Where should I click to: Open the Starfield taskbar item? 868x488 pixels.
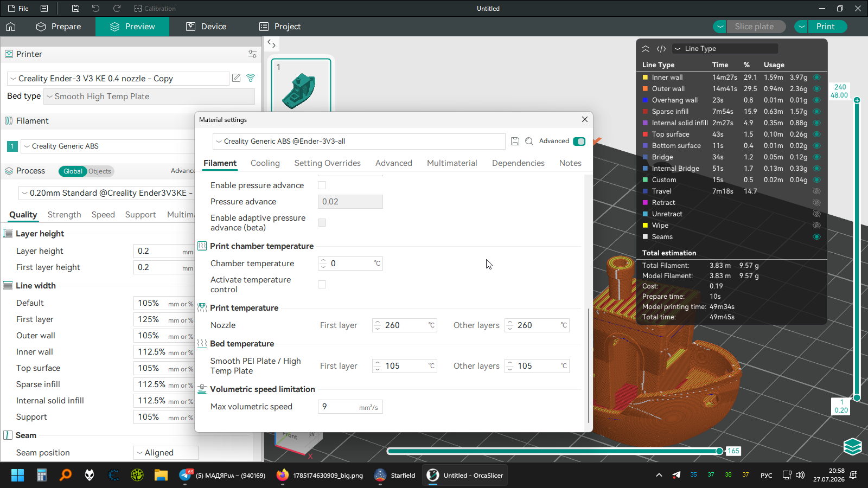click(395, 476)
